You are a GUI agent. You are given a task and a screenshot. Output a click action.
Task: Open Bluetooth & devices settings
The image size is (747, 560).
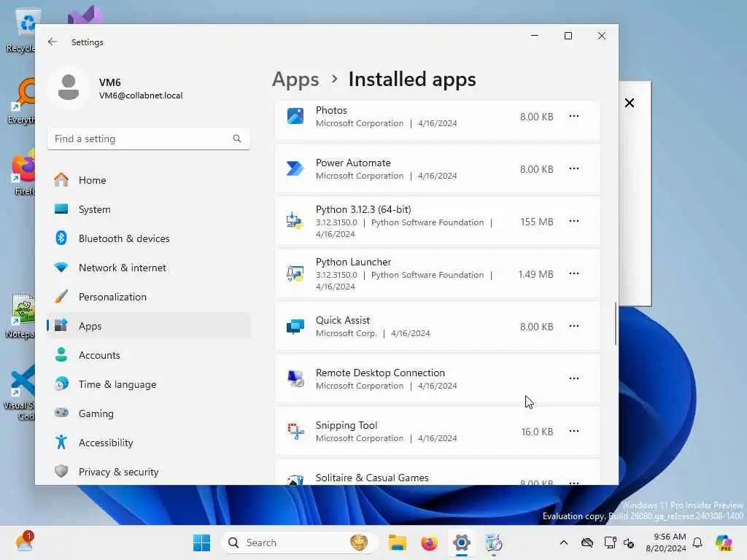tap(149, 238)
